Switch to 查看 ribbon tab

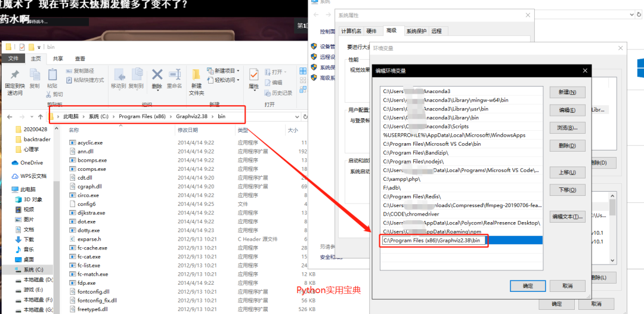pos(80,59)
